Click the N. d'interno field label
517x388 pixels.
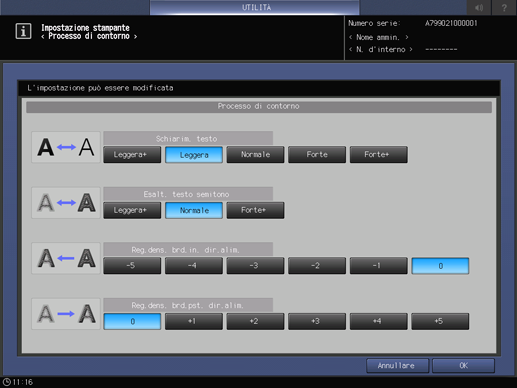[381, 49]
